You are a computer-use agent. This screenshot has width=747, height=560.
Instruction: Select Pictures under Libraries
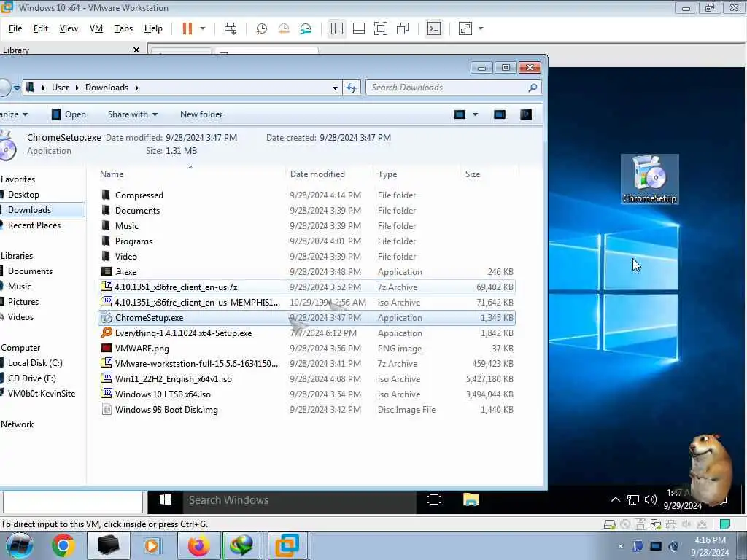coord(23,302)
